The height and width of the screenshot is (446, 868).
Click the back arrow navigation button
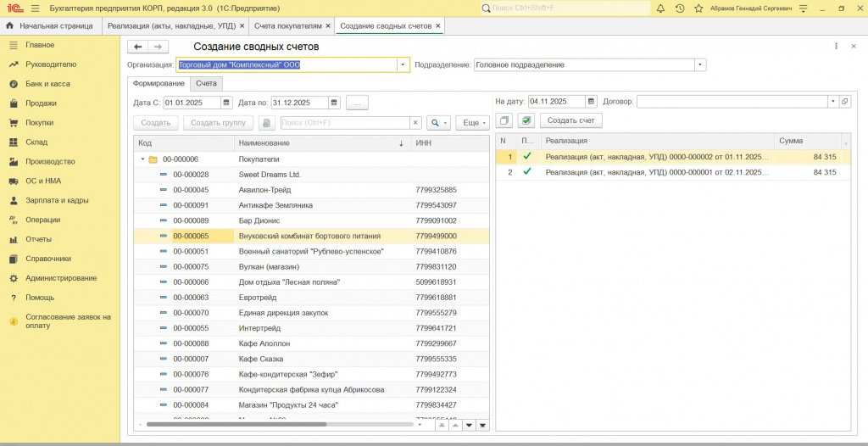137,47
